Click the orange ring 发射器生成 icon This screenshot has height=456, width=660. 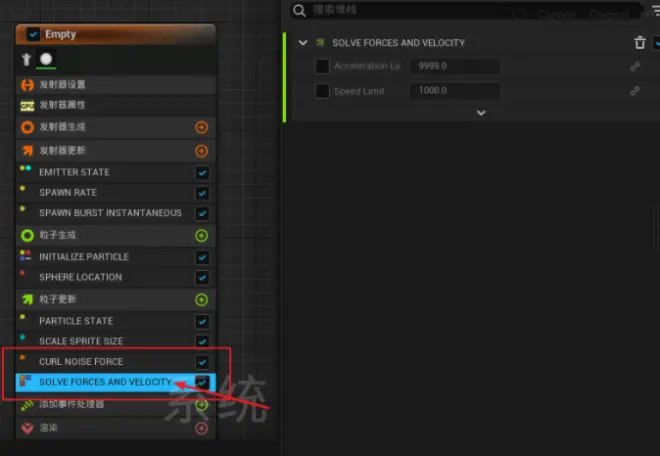(x=27, y=127)
